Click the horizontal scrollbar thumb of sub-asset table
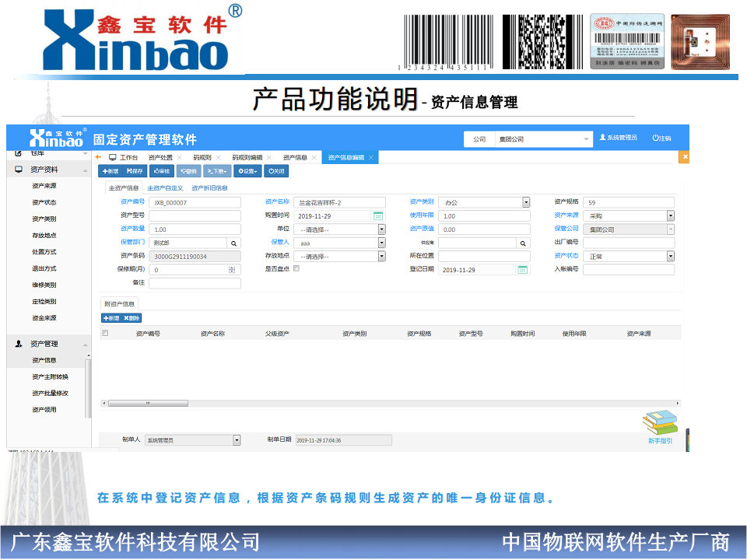Viewport: 747px width, 560px height. 148,404
